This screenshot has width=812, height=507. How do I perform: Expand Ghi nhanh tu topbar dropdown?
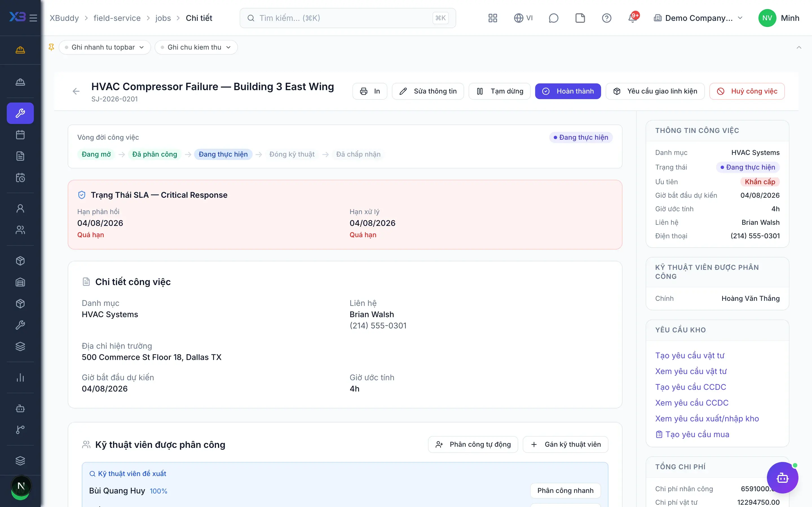[105, 47]
